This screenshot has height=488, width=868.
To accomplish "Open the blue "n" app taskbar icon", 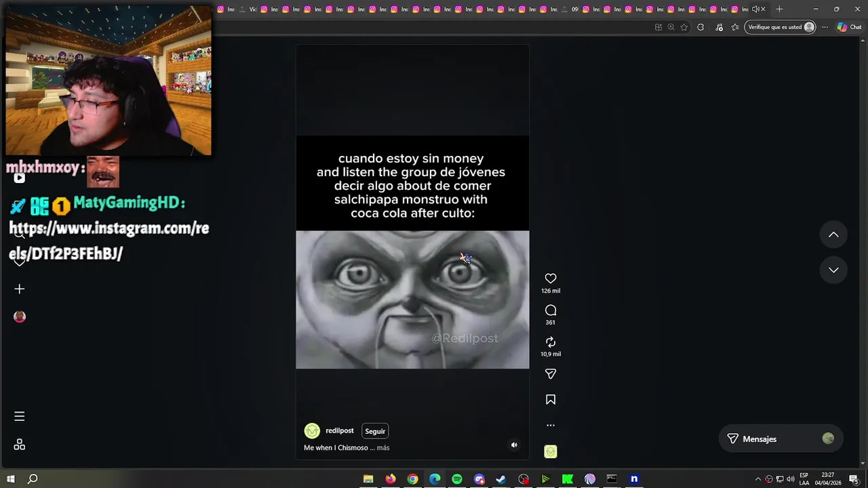I will tap(634, 479).
